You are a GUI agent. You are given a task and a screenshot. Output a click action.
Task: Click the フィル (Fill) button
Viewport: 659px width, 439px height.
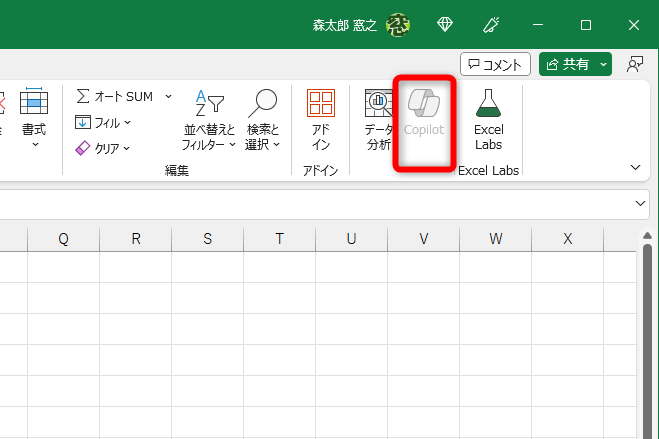tap(98, 122)
